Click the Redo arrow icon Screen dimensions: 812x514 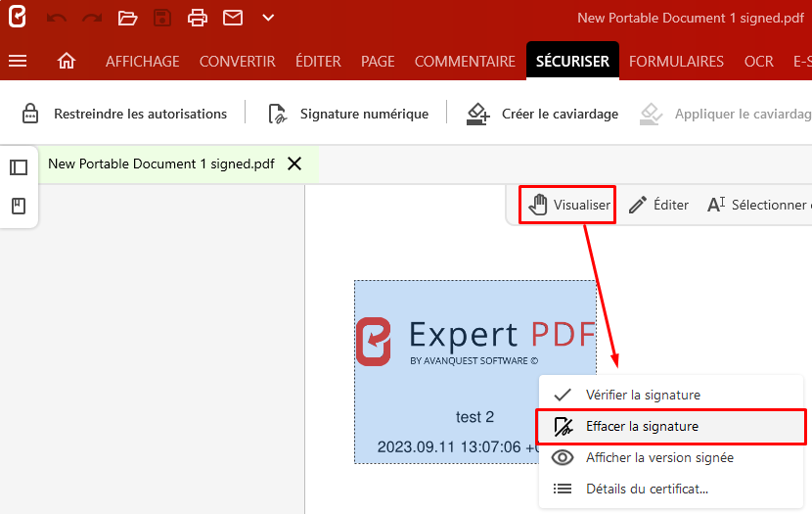click(92, 19)
